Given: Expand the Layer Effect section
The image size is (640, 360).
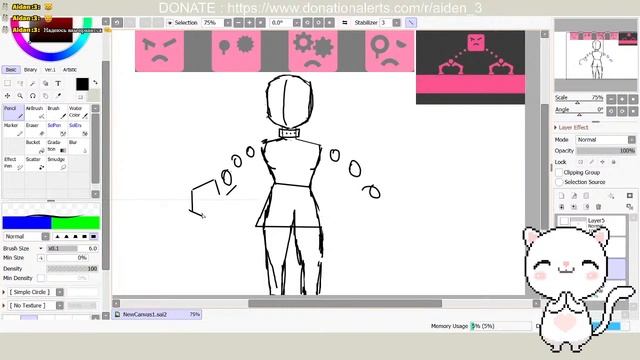Looking at the screenshot, I should pos(556,128).
